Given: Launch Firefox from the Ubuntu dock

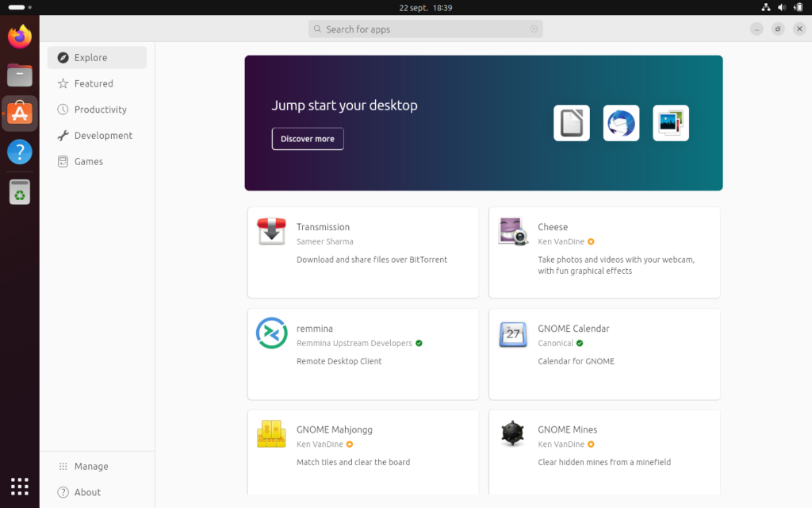Looking at the screenshot, I should point(20,37).
